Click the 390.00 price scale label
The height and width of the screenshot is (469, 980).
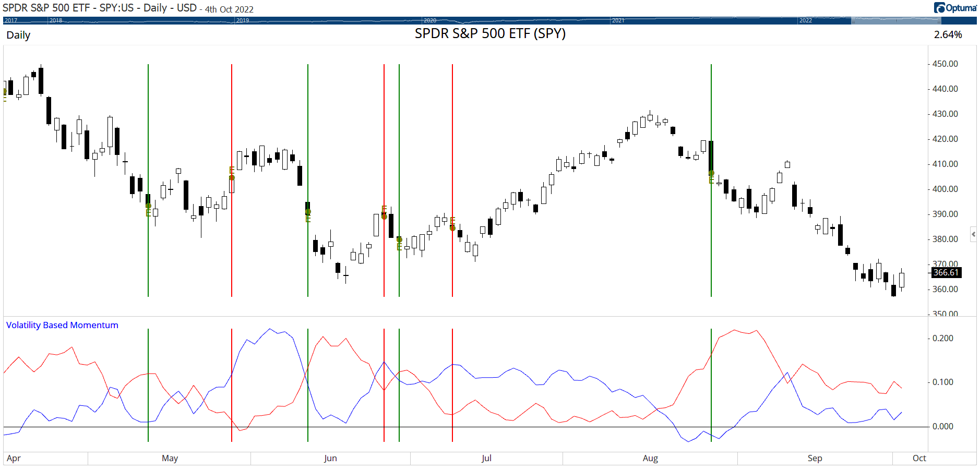(945, 214)
